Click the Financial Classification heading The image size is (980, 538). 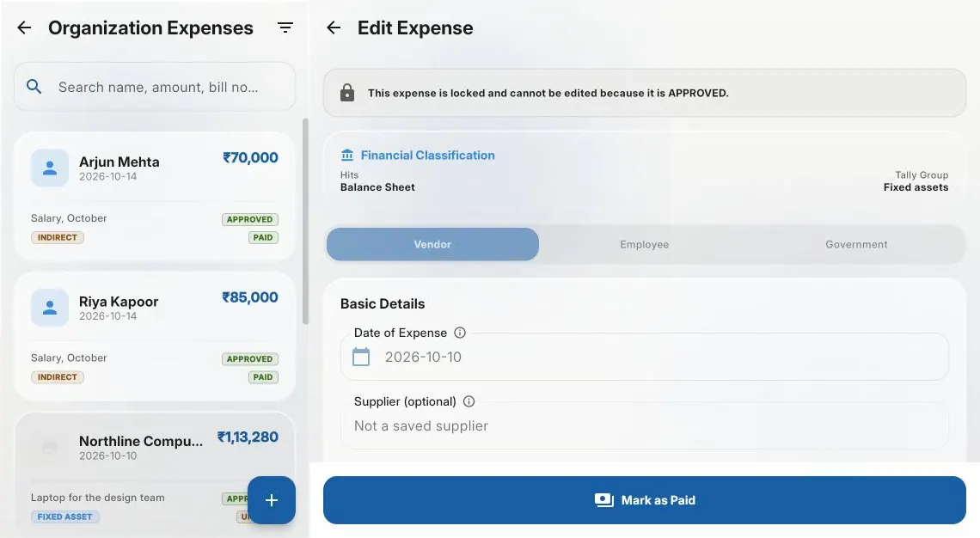pos(427,155)
